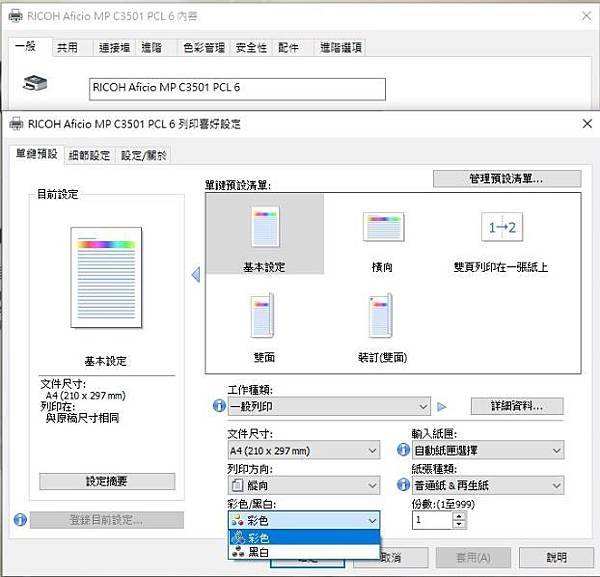
Task: Click the 登錄目前設定... button
Action: 107,520
